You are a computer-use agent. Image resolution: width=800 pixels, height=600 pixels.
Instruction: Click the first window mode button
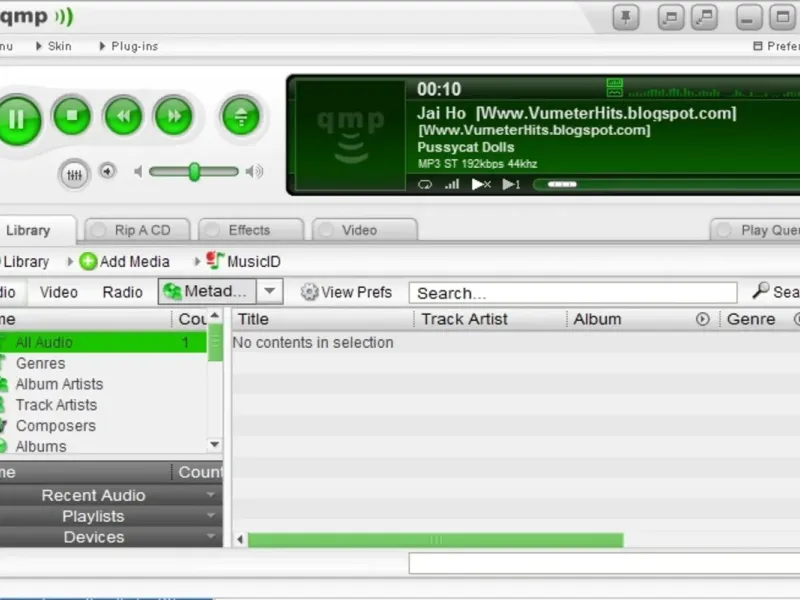tap(670, 18)
